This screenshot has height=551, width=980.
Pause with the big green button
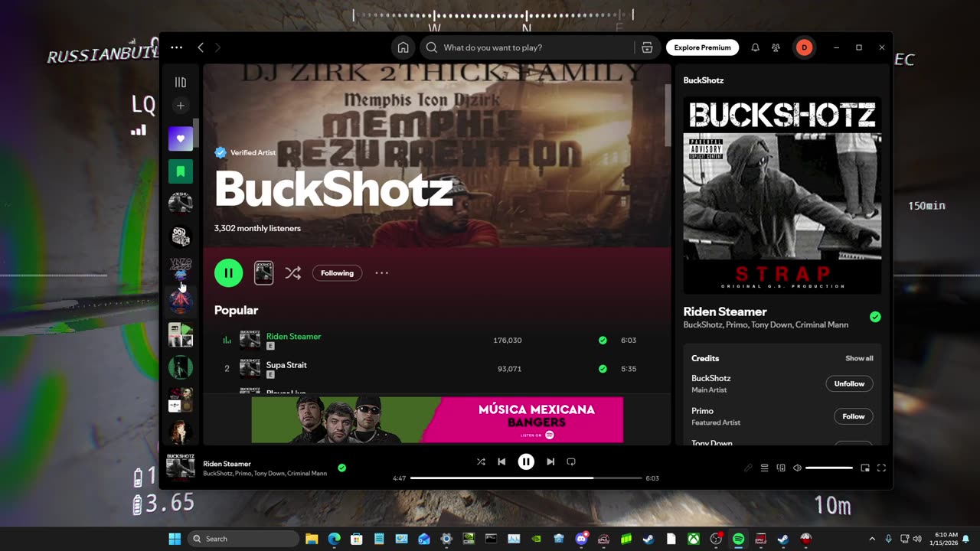[228, 272]
